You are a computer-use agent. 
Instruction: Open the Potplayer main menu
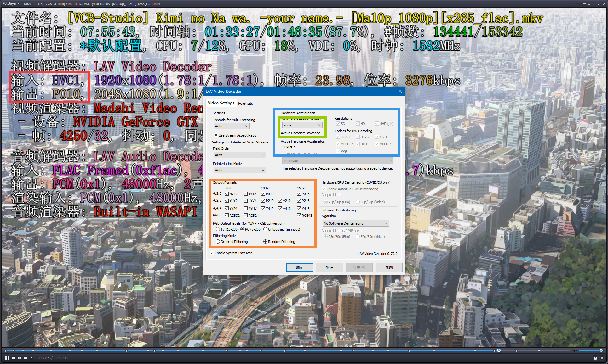[x=10, y=3]
